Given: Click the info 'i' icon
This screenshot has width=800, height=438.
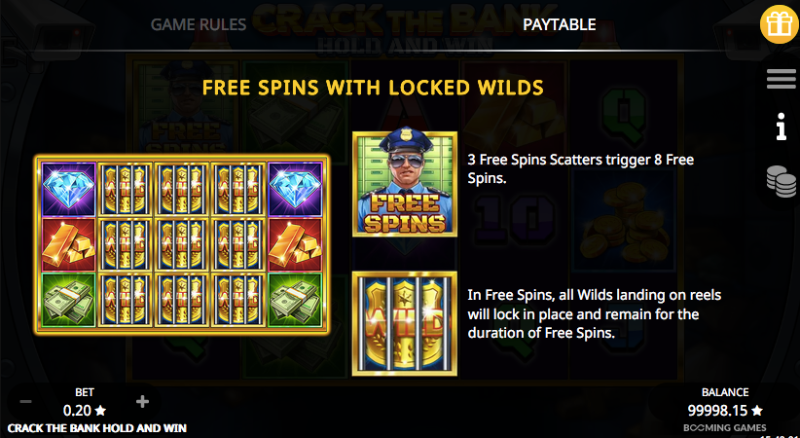Looking at the screenshot, I should point(781,126).
